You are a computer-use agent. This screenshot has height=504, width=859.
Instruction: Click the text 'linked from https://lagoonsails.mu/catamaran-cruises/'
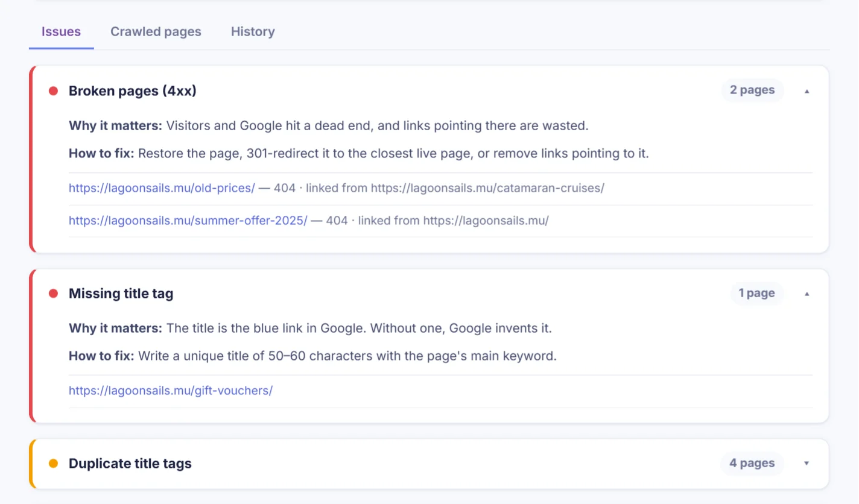[x=455, y=188]
